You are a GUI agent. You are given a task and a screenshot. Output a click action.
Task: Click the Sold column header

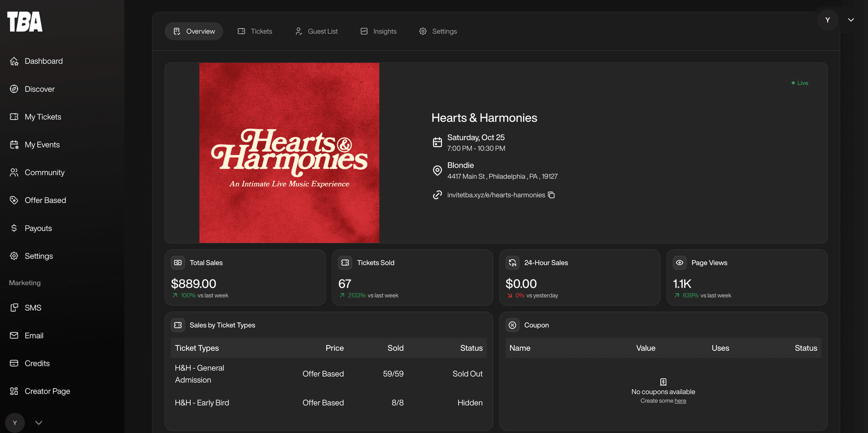395,348
